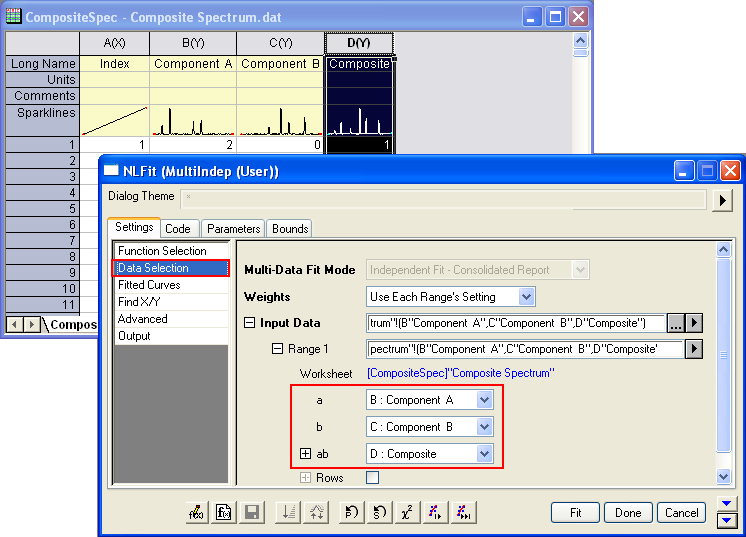Viewport: 746px width, 537px height.
Task: Click the 'S' reset arrow icon
Action: [x=380, y=512]
